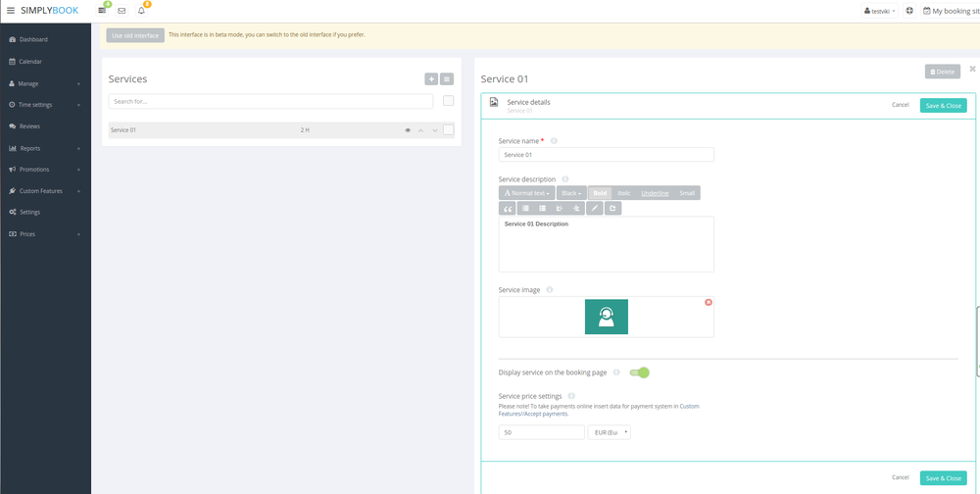Toggle Service 01 visibility eye icon
Screen dimensions: 980x494
408,130
